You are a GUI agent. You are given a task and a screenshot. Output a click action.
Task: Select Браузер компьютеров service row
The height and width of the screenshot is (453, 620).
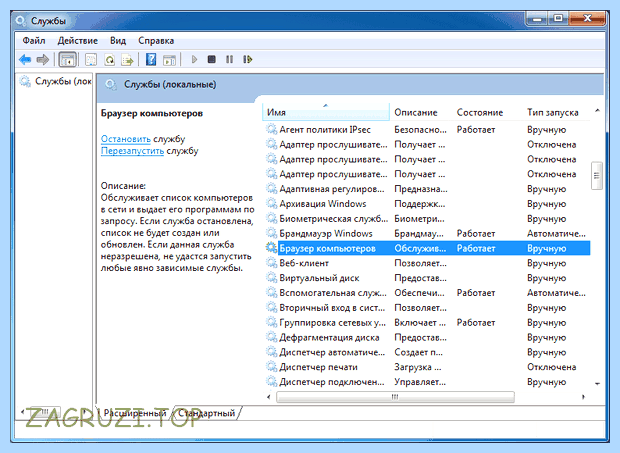pos(428,248)
